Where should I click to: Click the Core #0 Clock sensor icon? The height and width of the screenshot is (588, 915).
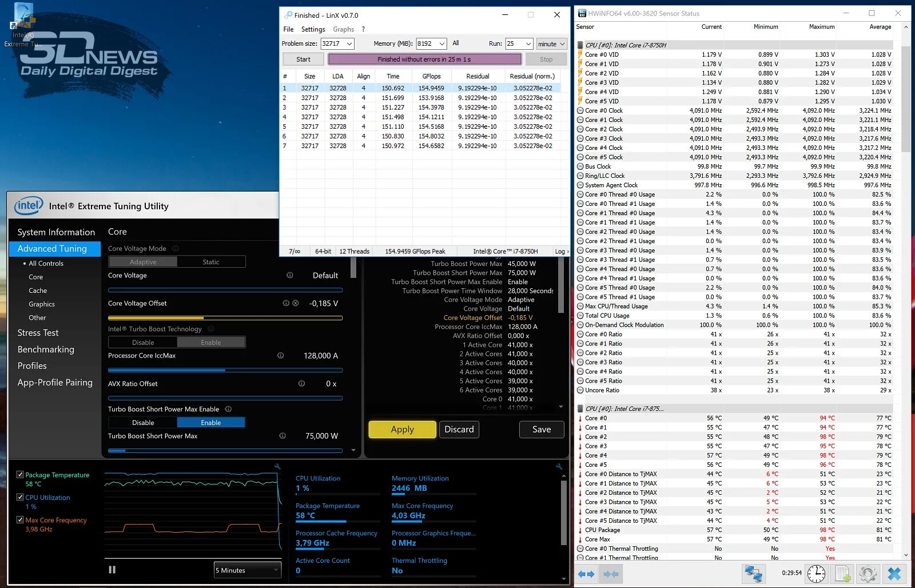coord(580,110)
